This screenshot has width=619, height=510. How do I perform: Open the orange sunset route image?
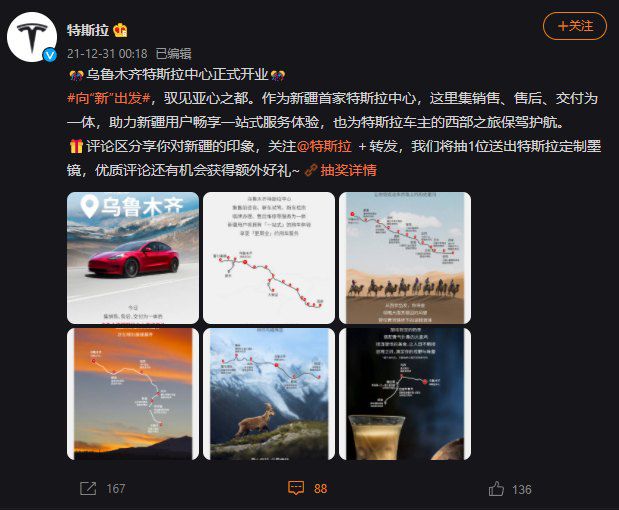pos(133,394)
